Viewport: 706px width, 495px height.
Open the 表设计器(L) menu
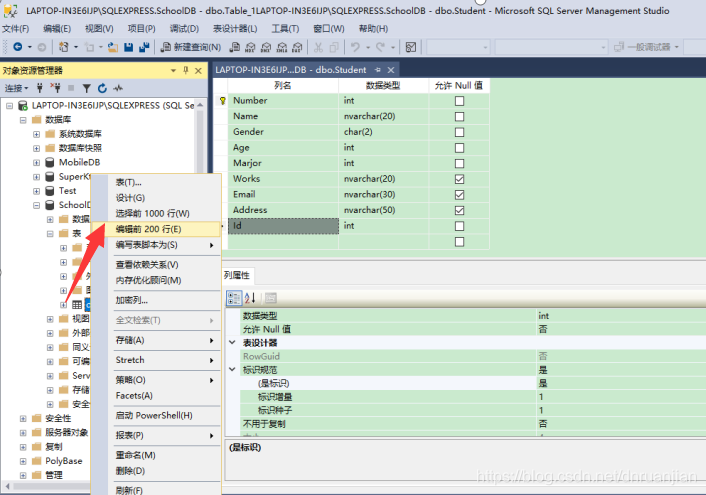235,29
